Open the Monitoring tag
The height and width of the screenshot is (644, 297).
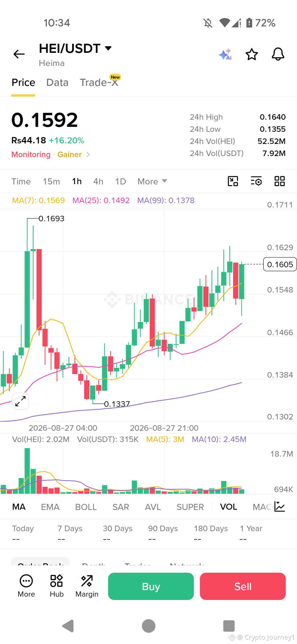click(x=31, y=154)
